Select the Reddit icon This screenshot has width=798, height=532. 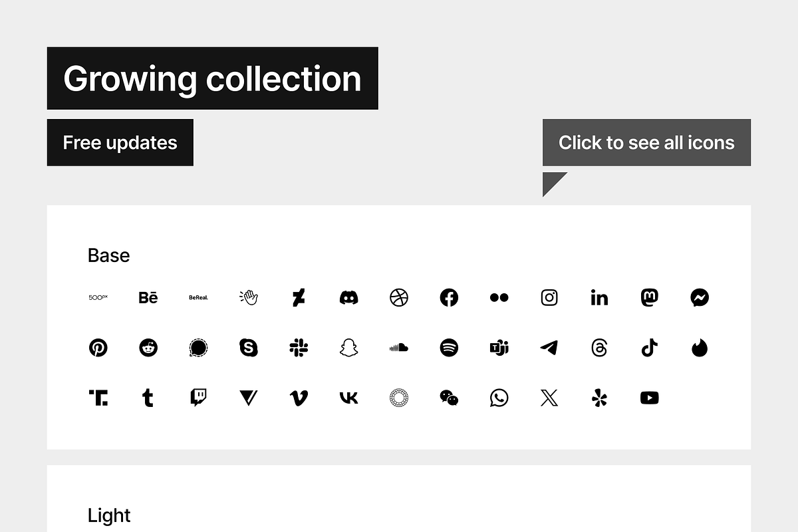pos(148,348)
